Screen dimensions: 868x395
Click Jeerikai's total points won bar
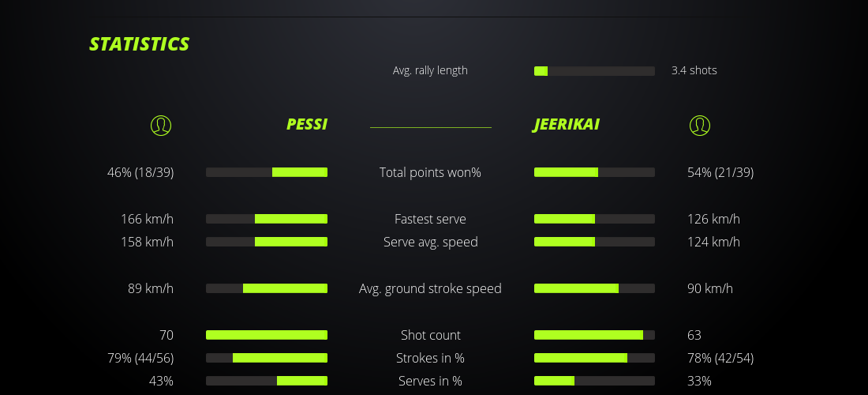click(594, 172)
